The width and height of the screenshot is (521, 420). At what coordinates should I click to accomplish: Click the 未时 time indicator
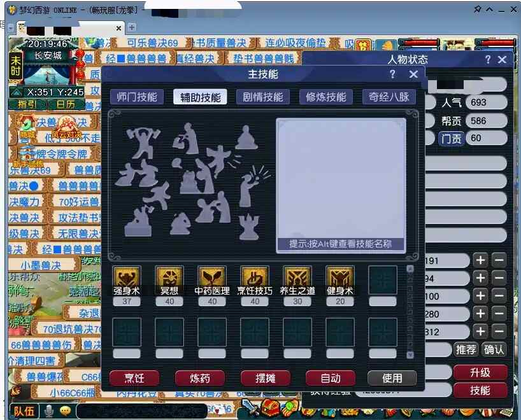pos(15,66)
